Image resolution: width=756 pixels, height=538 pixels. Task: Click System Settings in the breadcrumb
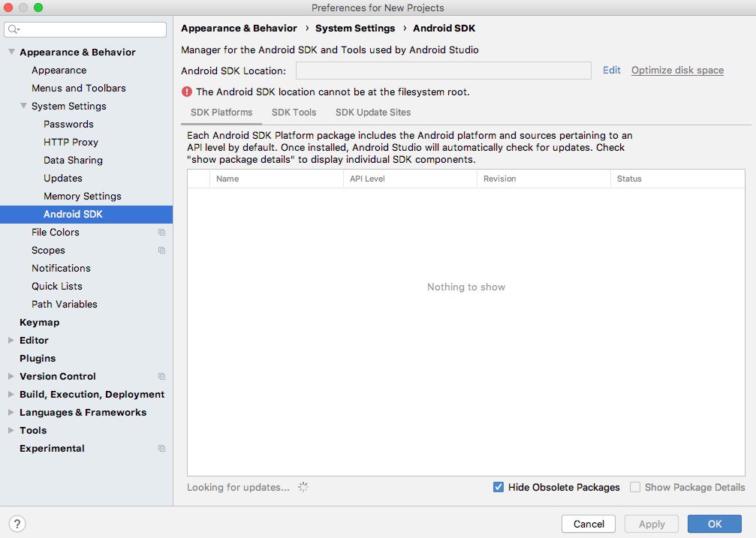tap(355, 28)
